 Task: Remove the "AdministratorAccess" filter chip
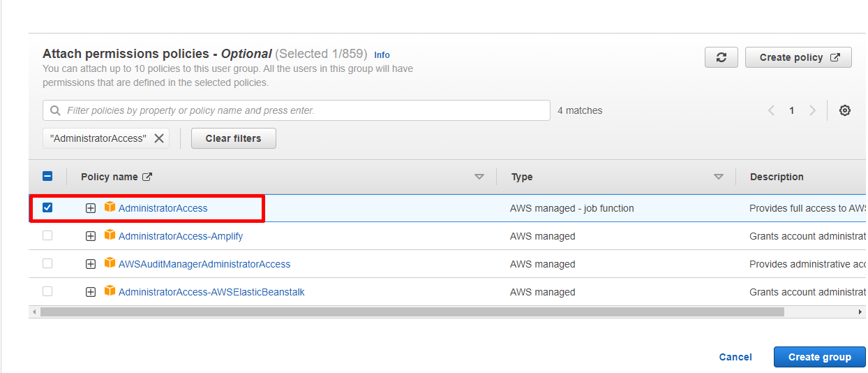[x=159, y=138]
